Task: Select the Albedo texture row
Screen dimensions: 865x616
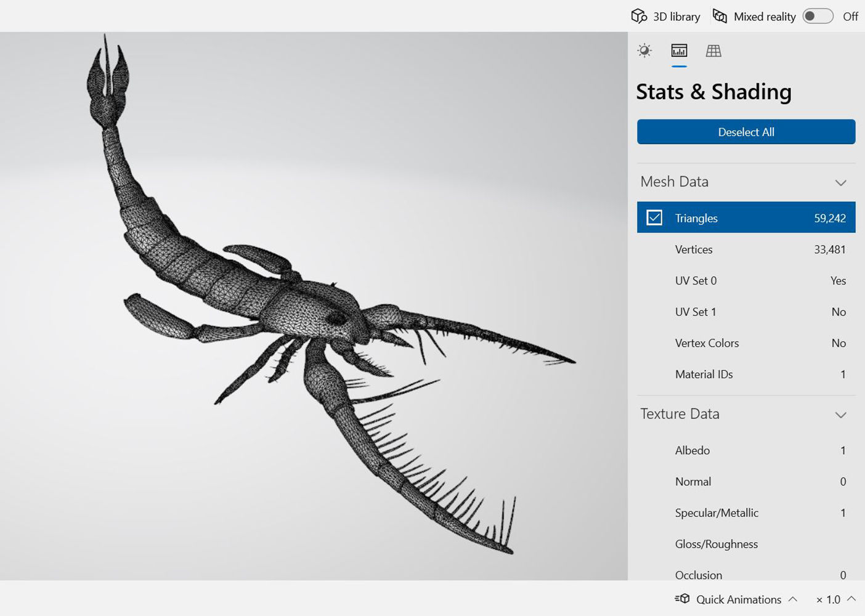Action: [746, 450]
